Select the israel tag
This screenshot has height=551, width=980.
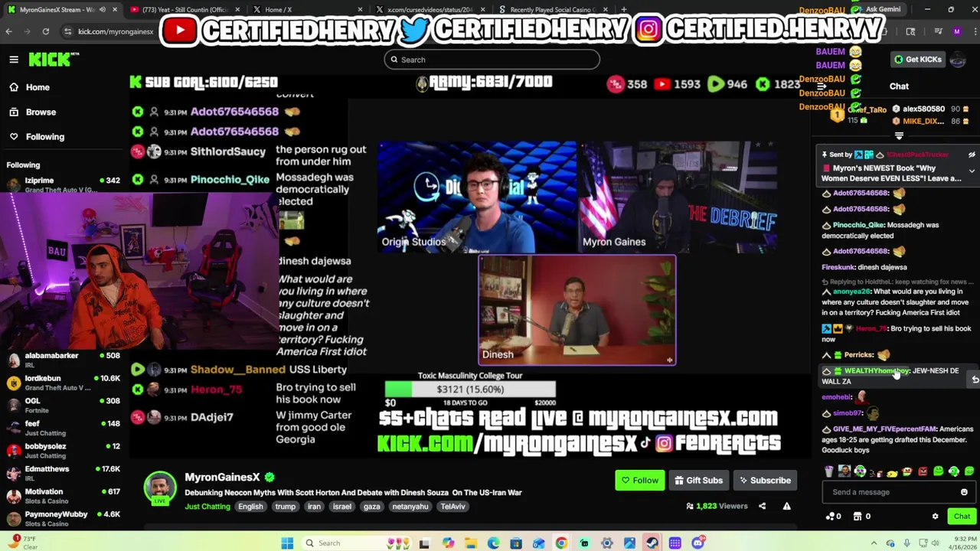(x=341, y=507)
